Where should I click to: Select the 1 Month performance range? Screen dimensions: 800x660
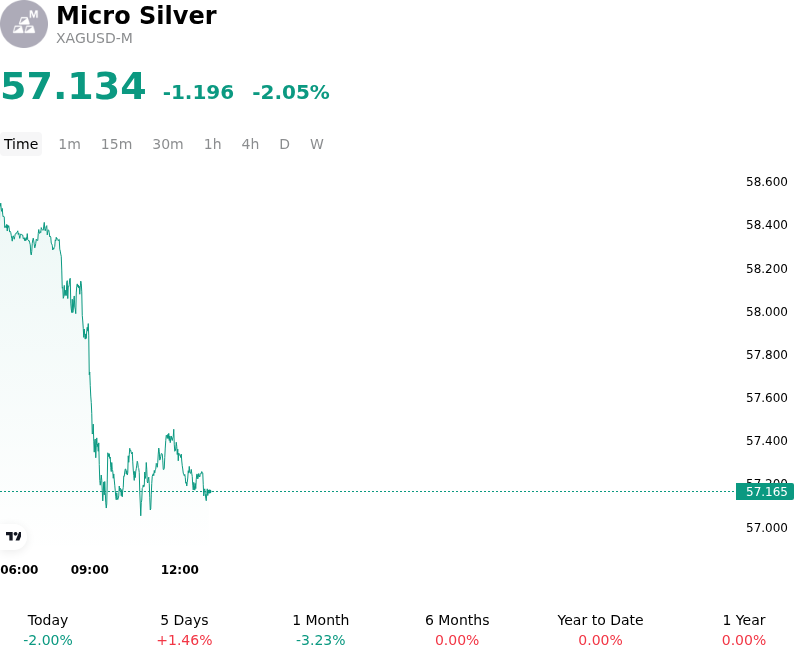[x=320, y=630]
